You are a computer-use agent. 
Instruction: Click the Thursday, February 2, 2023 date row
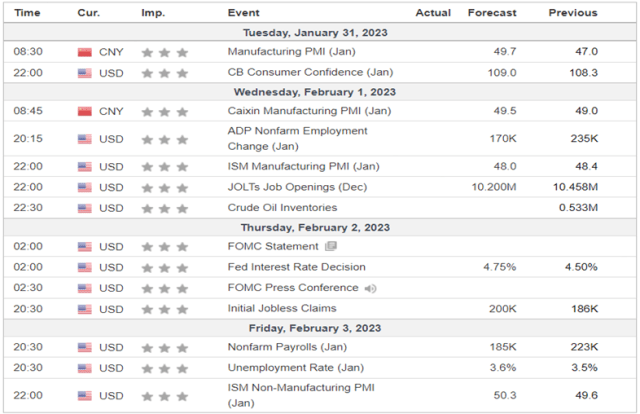tap(320, 227)
